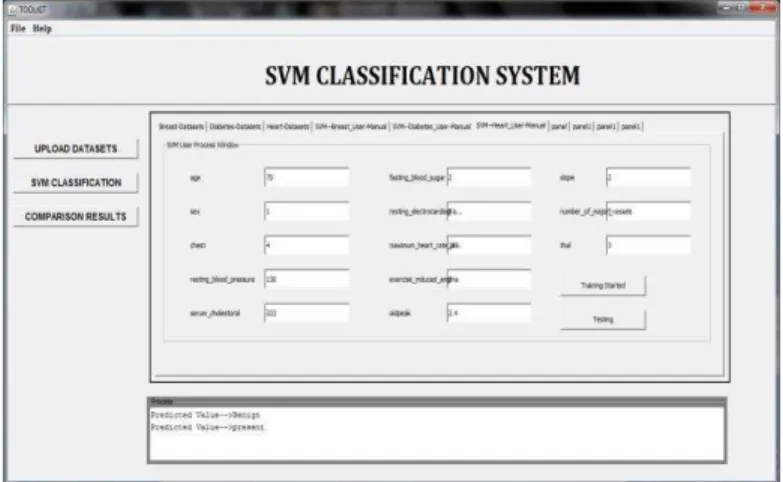This screenshot has width=783, height=482.
Task: Select the panel tab next to SVM-Heart_User-Manual
Action: click(x=559, y=126)
